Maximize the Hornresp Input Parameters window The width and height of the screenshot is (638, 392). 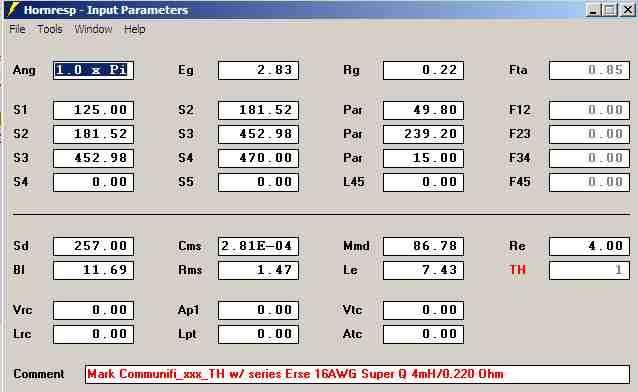[610, 10]
